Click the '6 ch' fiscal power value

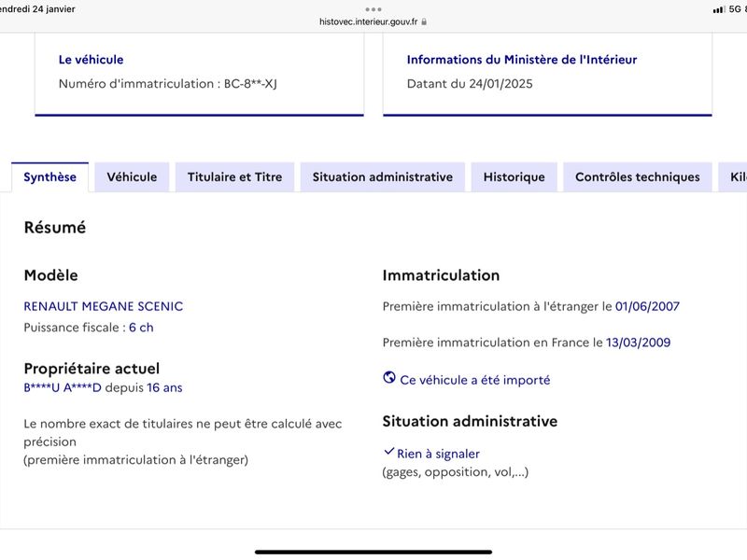click(x=141, y=328)
